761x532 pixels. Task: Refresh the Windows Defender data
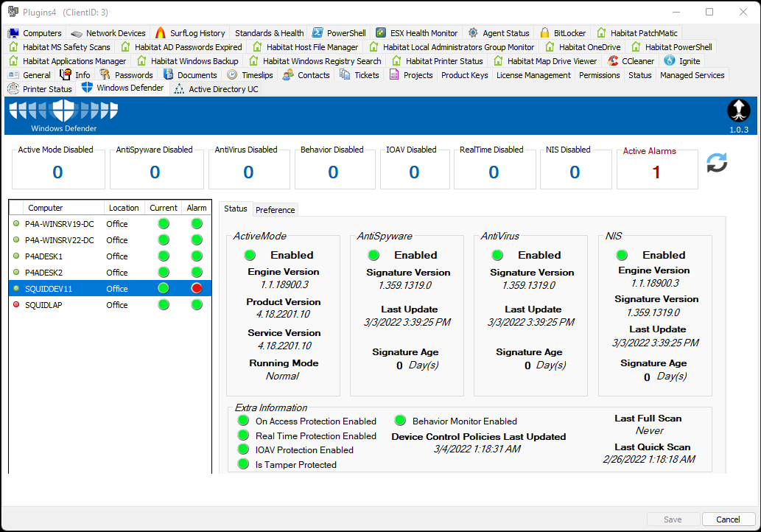coord(717,163)
